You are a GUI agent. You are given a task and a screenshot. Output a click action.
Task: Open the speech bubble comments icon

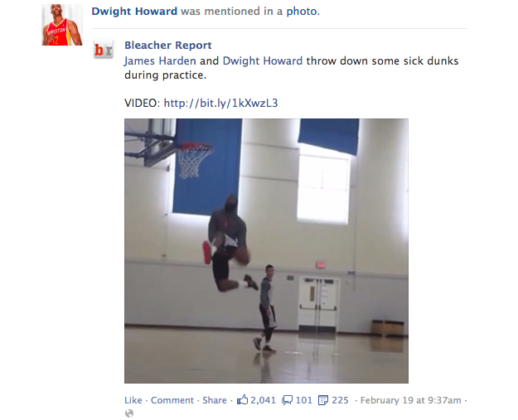(287, 400)
